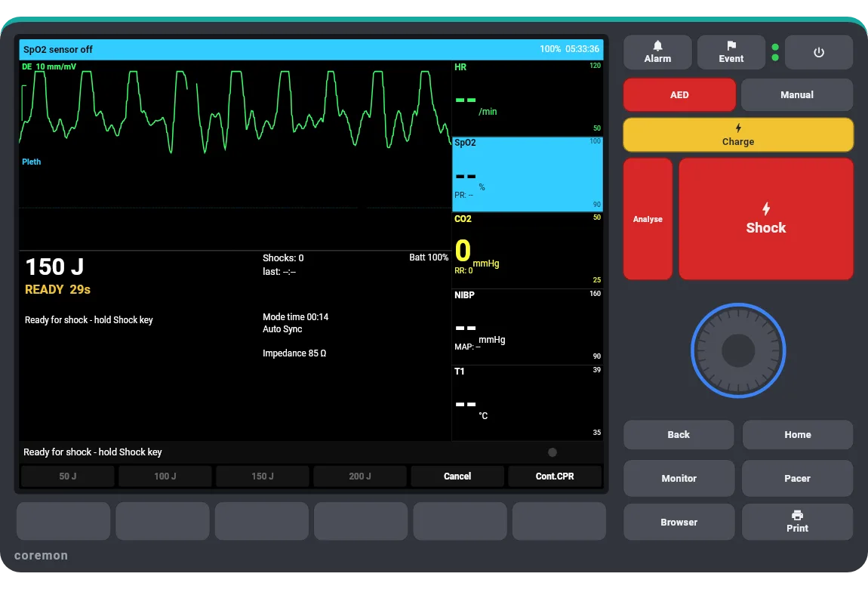Select the highlighted SpO2 parameter field
The height and width of the screenshot is (589, 868).
[x=527, y=174]
